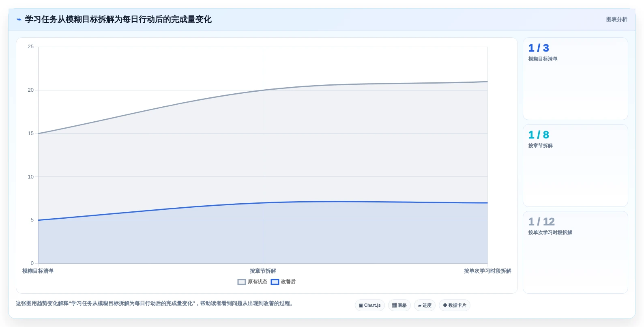Click the 表格 tag grid icon
Image resolution: width=644 pixels, height=327 pixels.
pyautogui.click(x=394, y=305)
